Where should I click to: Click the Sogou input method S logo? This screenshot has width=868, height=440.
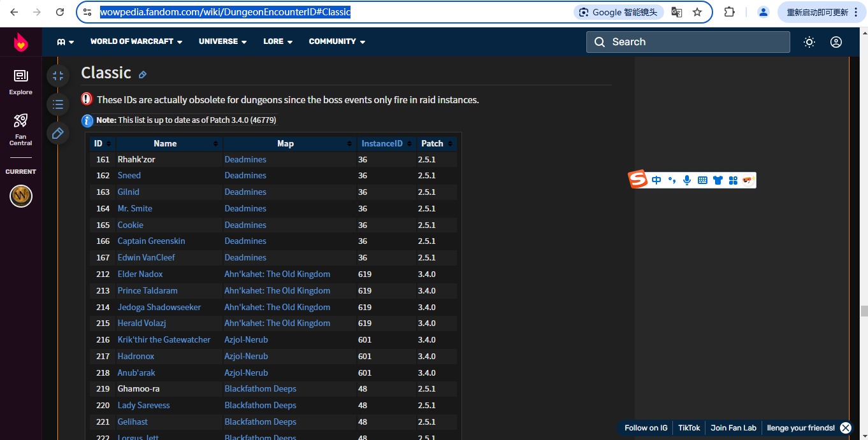coord(638,180)
